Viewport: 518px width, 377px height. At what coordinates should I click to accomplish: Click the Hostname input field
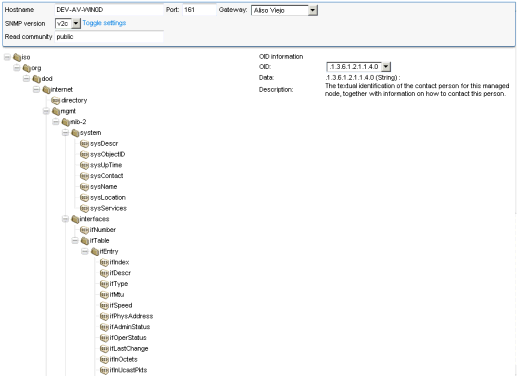(x=109, y=10)
